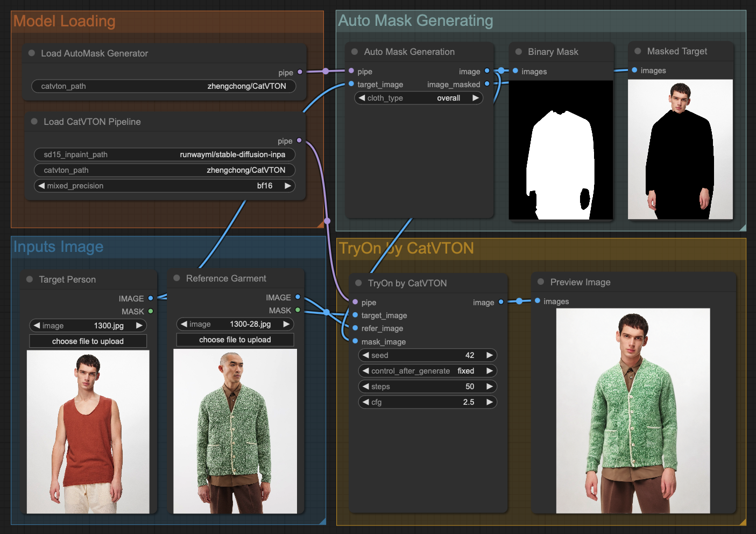This screenshot has height=534, width=756.
Task: Click the refer_image input port on TryOn node
Action: point(355,328)
